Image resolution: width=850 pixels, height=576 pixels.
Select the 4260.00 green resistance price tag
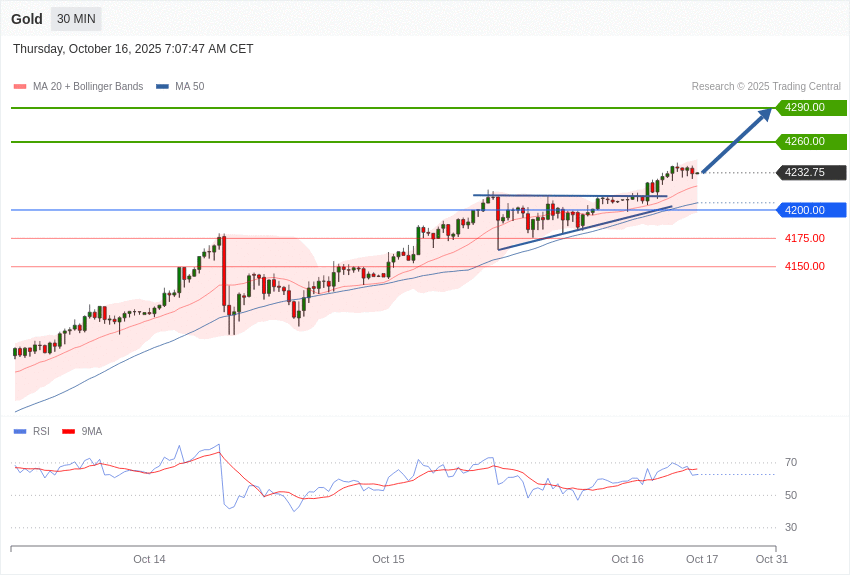click(x=810, y=142)
